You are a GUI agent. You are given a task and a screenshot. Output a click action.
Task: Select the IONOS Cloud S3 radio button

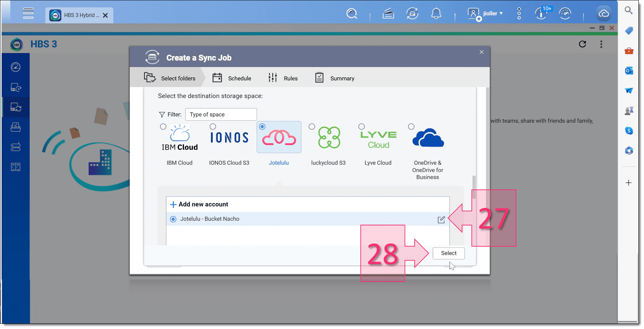[213, 127]
